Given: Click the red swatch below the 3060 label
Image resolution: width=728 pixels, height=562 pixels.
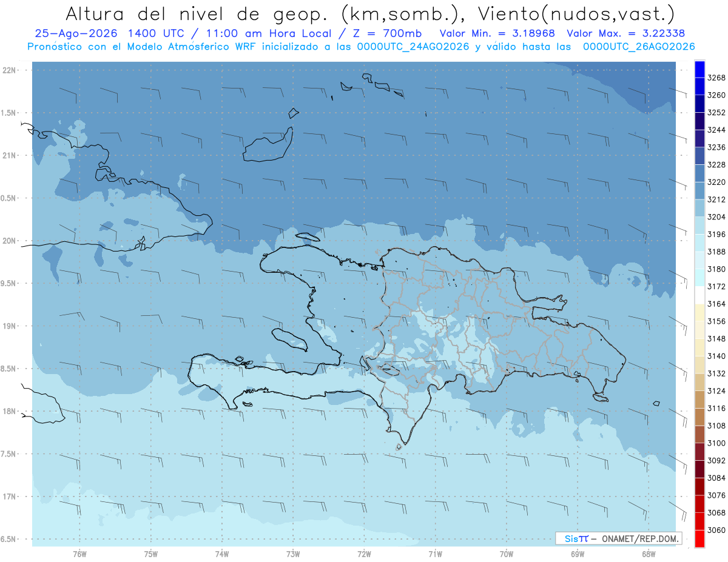Looking at the screenshot, I should click(x=699, y=538).
